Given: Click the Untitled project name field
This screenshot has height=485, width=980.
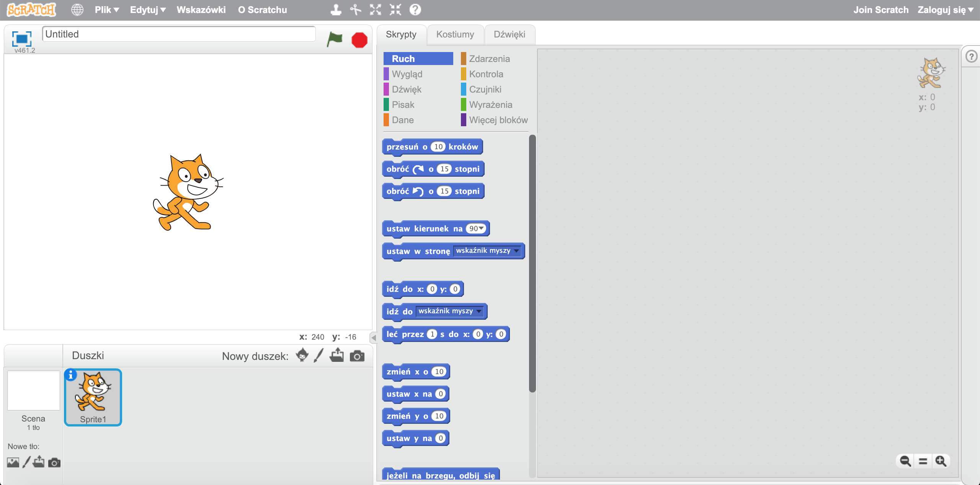Looking at the screenshot, I should [x=179, y=34].
